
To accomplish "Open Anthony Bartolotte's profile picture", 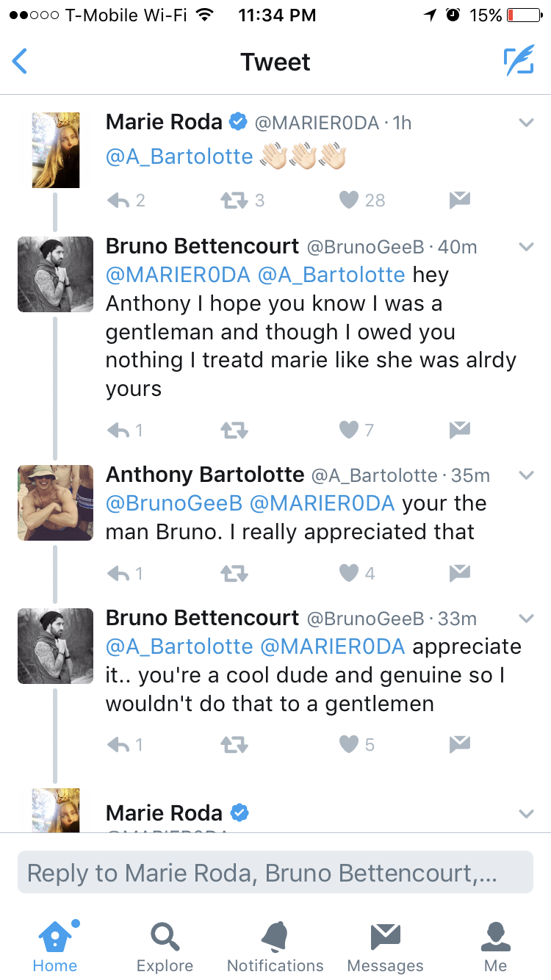I will click(55, 502).
